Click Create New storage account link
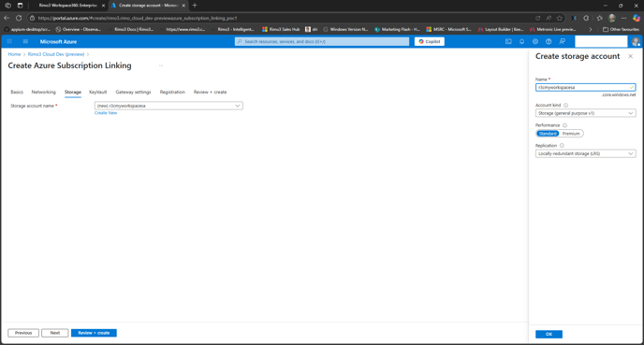Viewport: 644px width, 345px height. (x=106, y=113)
